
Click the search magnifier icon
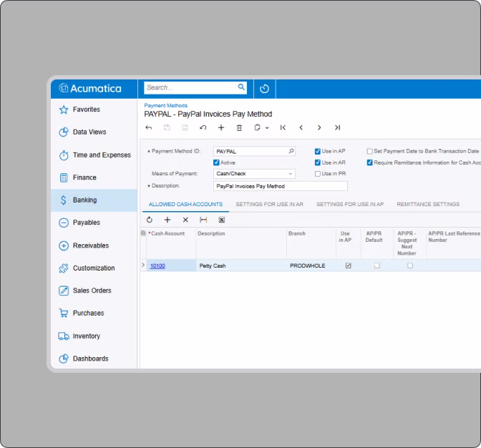click(x=241, y=87)
